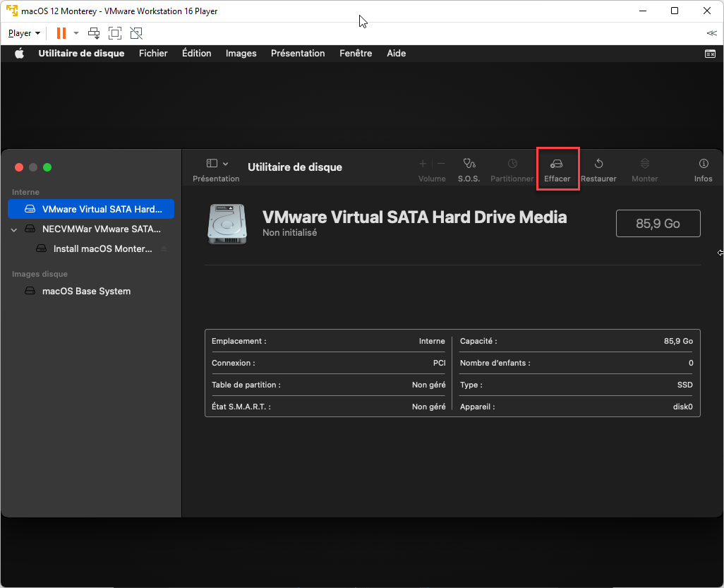Select macOS Base System disk image

pyautogui.click(x=91, y=292)
